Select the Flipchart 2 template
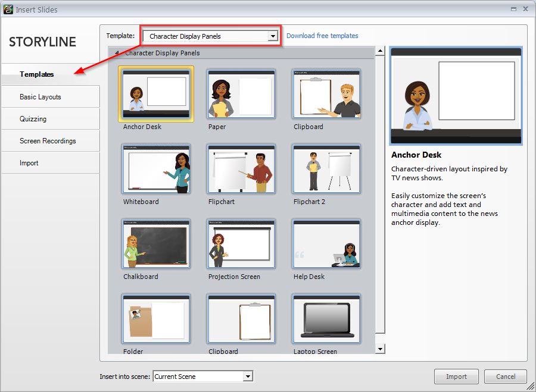The height and width of the screenshot is (392, 536). click(326, 170)
